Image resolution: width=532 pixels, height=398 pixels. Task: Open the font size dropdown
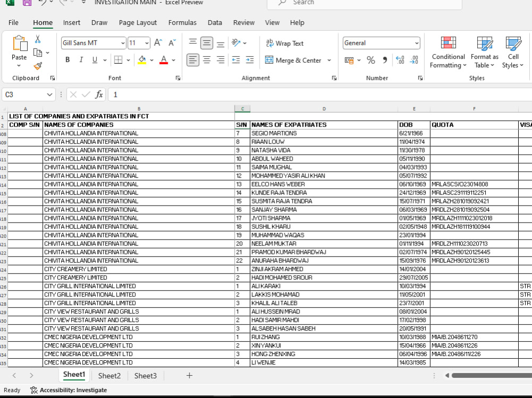click(x=147, y=43)
